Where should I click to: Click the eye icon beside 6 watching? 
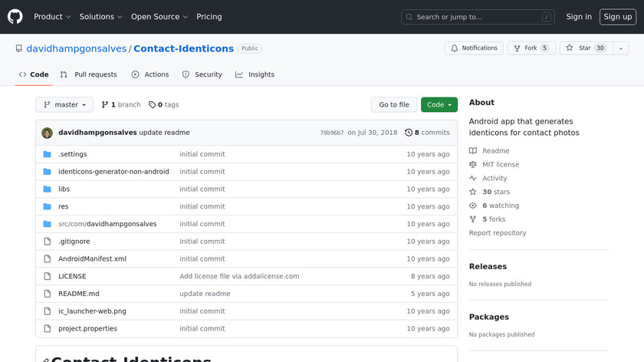[x=473, y=206]
